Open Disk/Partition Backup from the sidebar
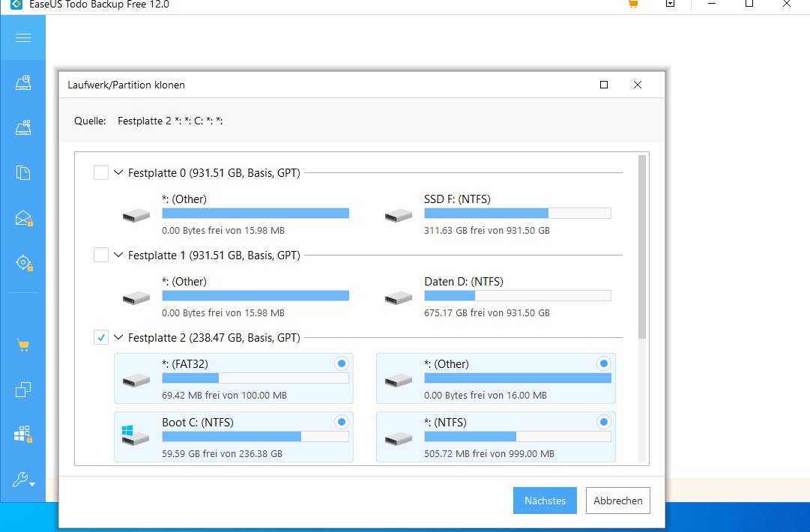This screenshot has height=532, width=810. coord(22,83)
